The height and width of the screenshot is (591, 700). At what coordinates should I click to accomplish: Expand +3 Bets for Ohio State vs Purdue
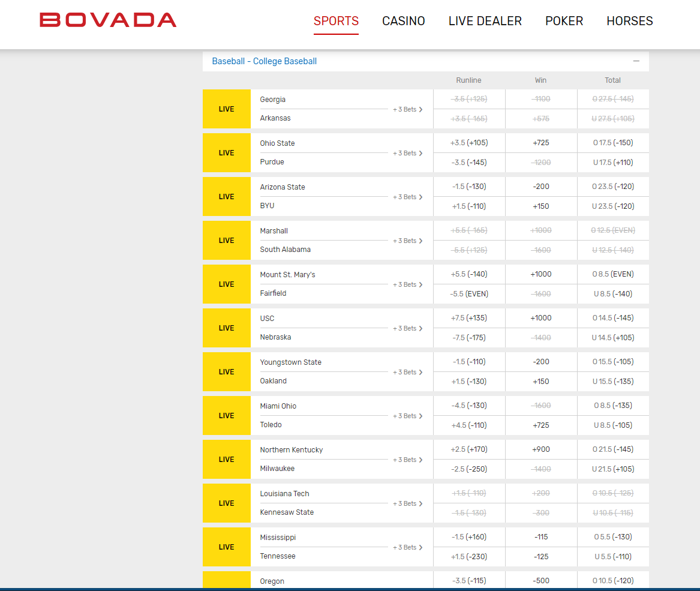click(x=408, y=153)
